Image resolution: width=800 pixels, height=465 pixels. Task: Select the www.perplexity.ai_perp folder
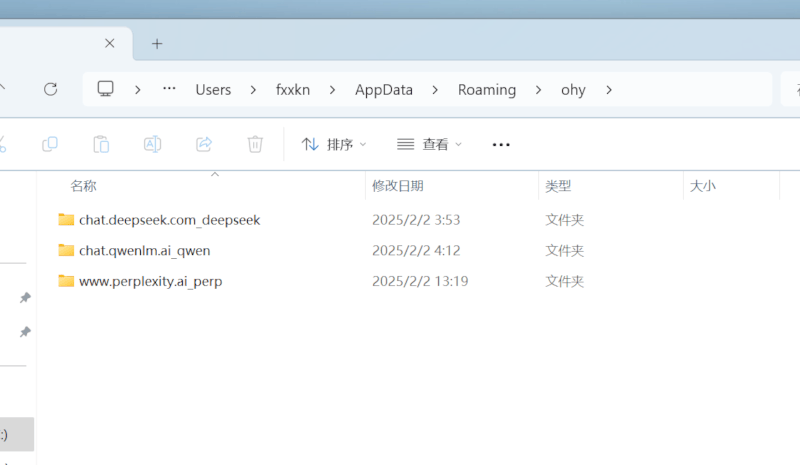pyautogui.click(x=150, y=281)
